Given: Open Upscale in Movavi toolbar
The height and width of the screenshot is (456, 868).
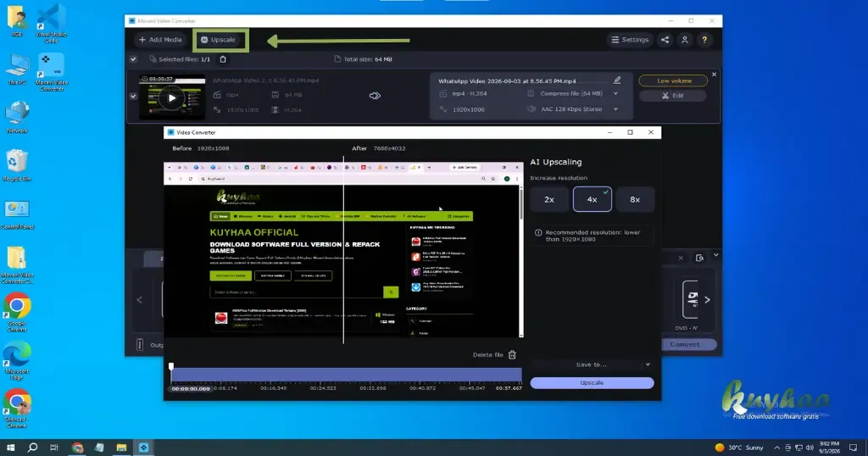Looking at the screenshot, I should [218, 40].
